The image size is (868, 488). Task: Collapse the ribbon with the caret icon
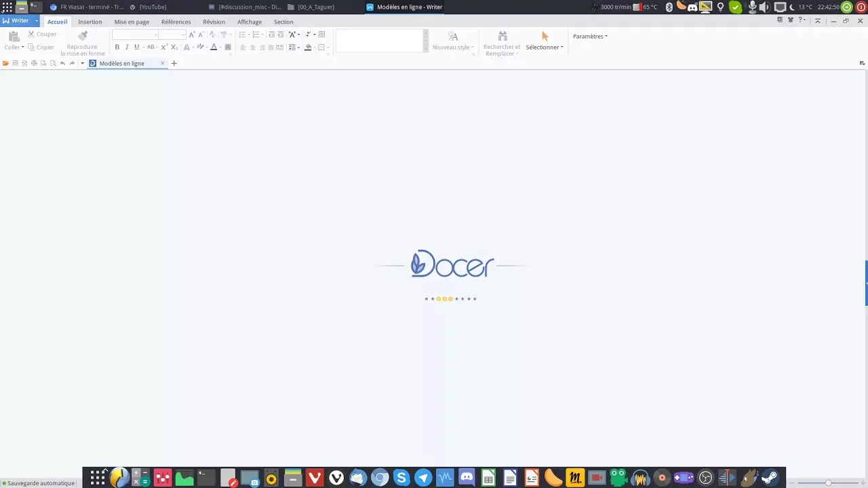817,21
